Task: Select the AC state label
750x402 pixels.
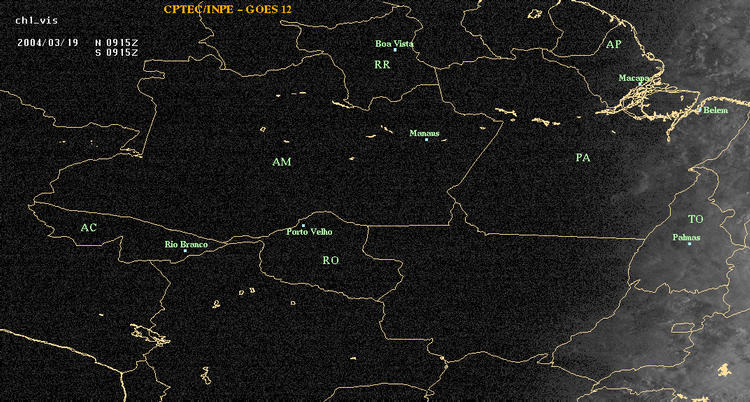Action: 88,228
